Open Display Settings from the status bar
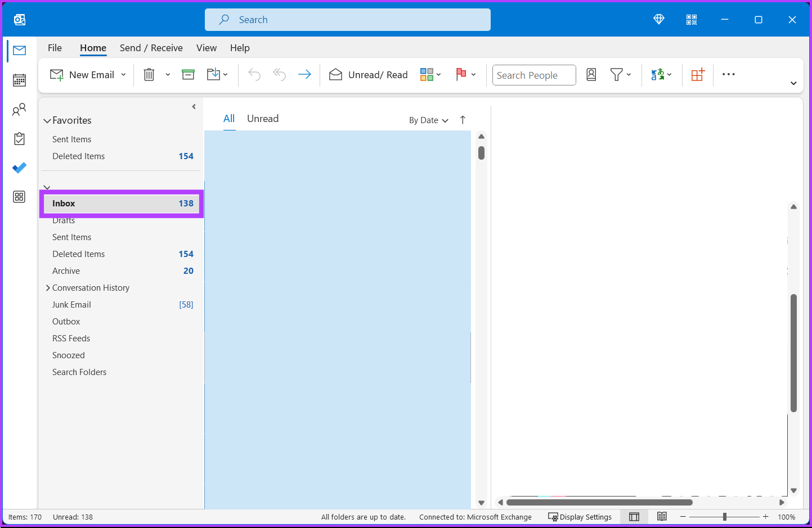Screen dimensions: 812x528 coord(580,516)
